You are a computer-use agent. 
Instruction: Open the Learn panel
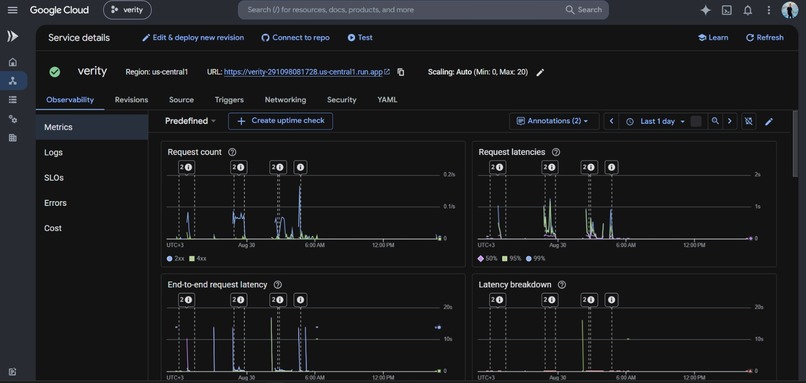tap(713, 38)
